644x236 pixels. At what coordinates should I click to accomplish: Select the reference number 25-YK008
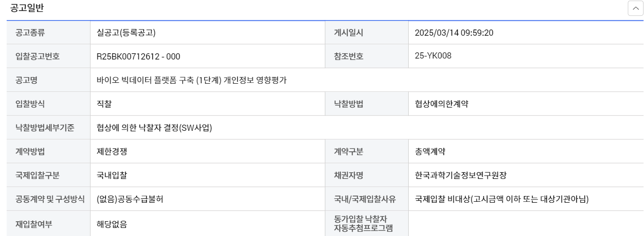pos(433,56)
